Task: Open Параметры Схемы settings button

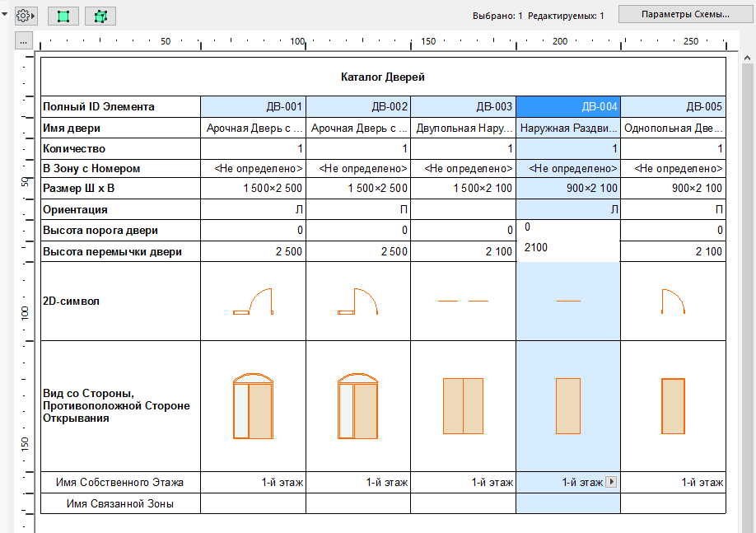Action: [x=686, y=15]
